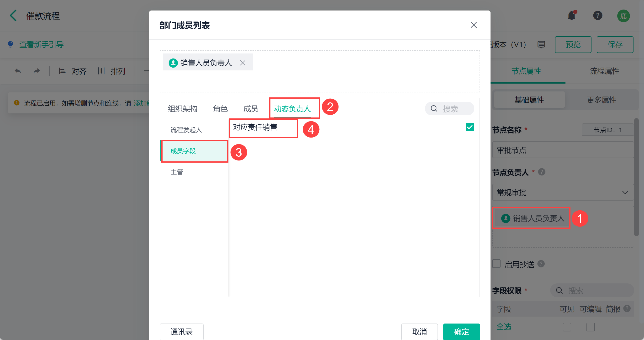Click the 通讯录 button
Image resolution: width=644 pixels, height=340 pixels.
pos(181,331)
